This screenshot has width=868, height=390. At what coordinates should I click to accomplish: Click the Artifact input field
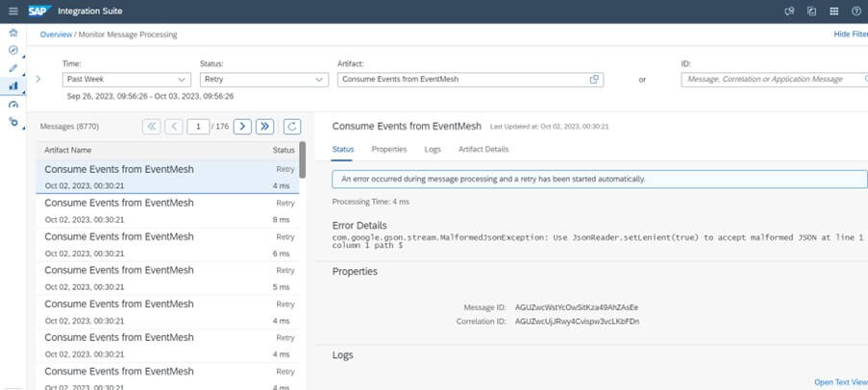(x=470, y=79)
